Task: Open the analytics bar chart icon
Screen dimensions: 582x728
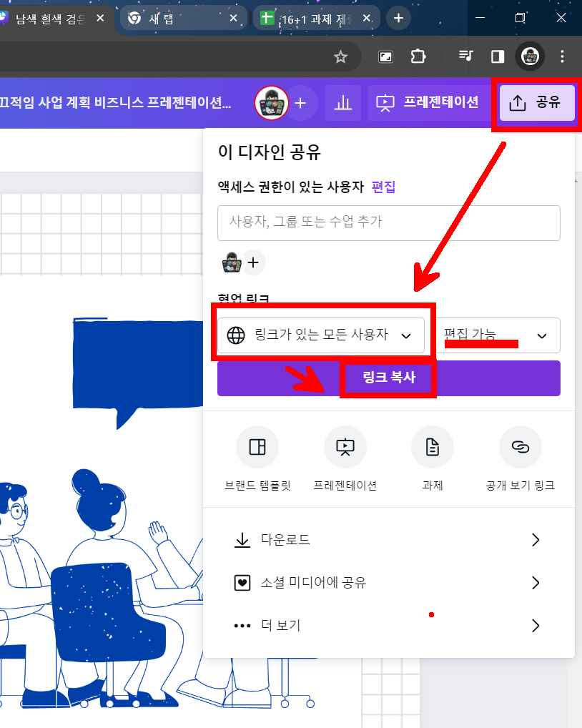Action: click(343, 102)
